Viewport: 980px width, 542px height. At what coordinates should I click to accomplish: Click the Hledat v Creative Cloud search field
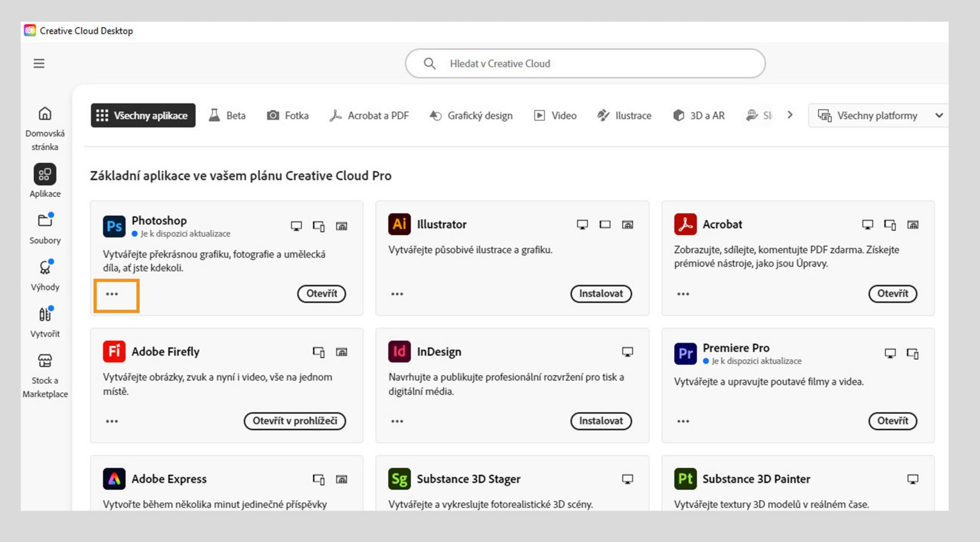pyautogui.click(x=585, y=63)
